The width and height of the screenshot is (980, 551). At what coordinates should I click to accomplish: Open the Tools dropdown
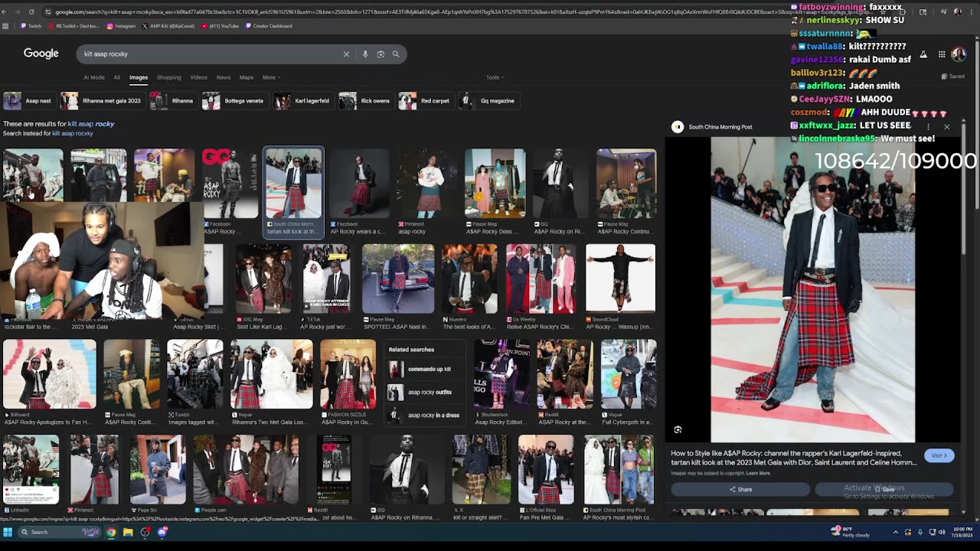coord(495,77)
